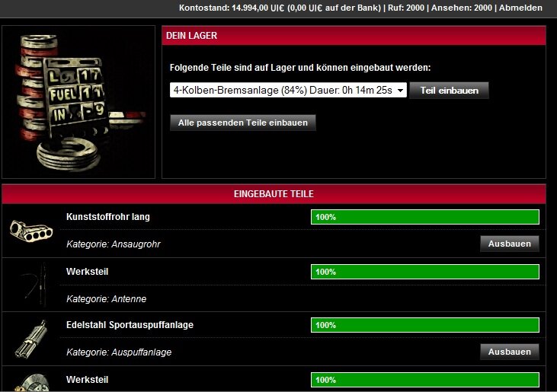This screenshot has height=392, width=557.
Task: Click the EINGEBAUTE TEILE section header
Action: point(274,194)
